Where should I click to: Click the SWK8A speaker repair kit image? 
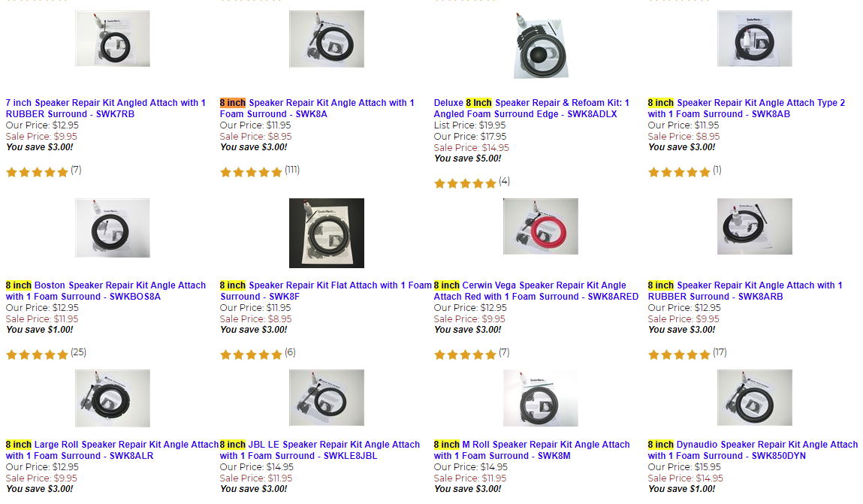pos(327,38)
